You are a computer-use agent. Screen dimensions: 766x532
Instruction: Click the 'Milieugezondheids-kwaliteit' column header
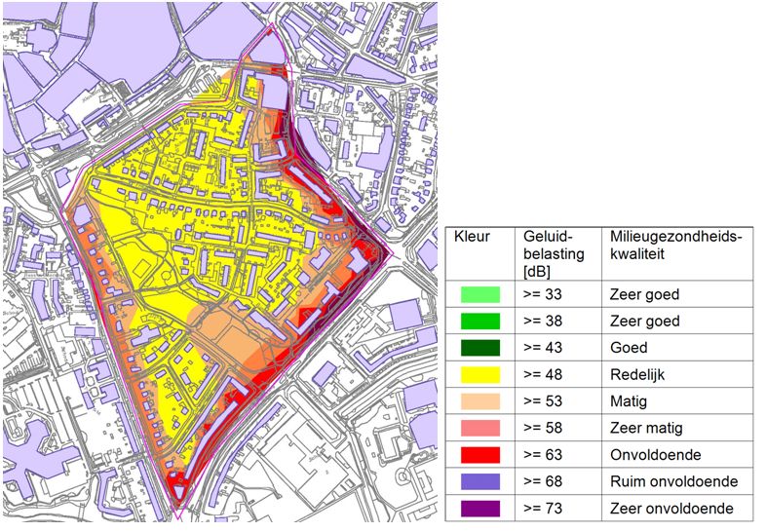coord(676,246)
